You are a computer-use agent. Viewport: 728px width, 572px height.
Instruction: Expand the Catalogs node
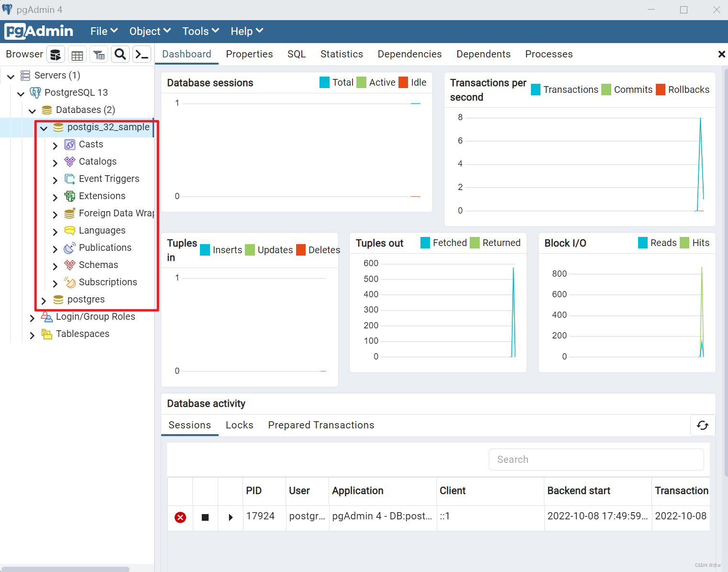[55, 163]
